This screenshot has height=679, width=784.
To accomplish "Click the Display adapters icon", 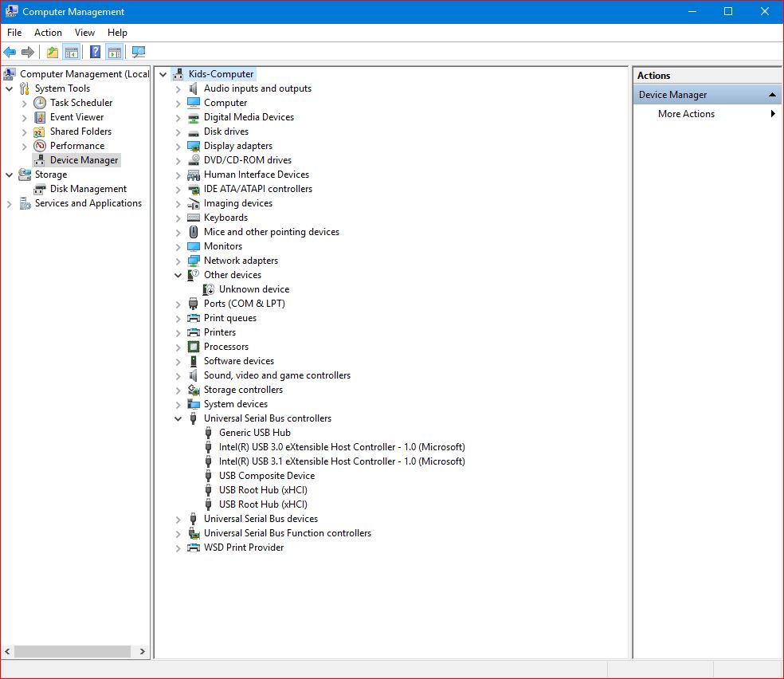I will point(193,146).
